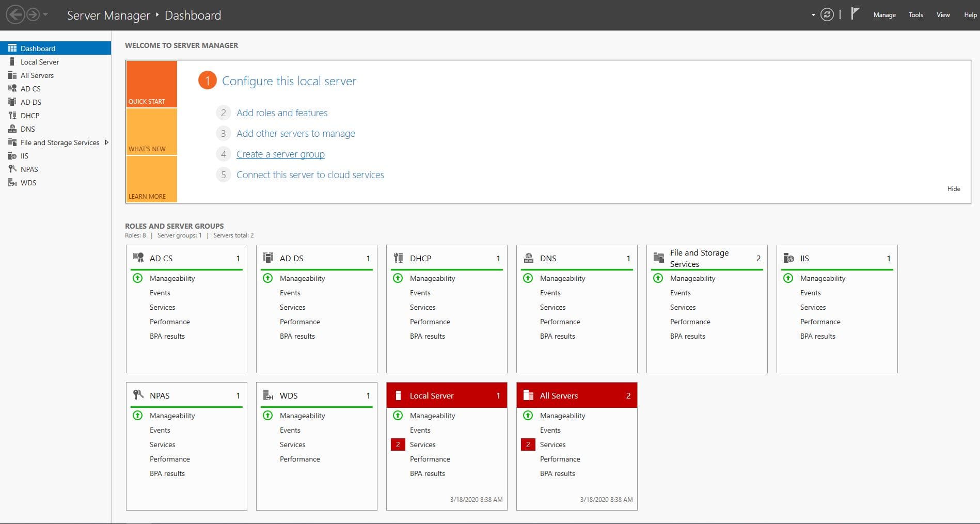Click the DHCP sidebar icon
980x524 pixels.
(12, 115)
